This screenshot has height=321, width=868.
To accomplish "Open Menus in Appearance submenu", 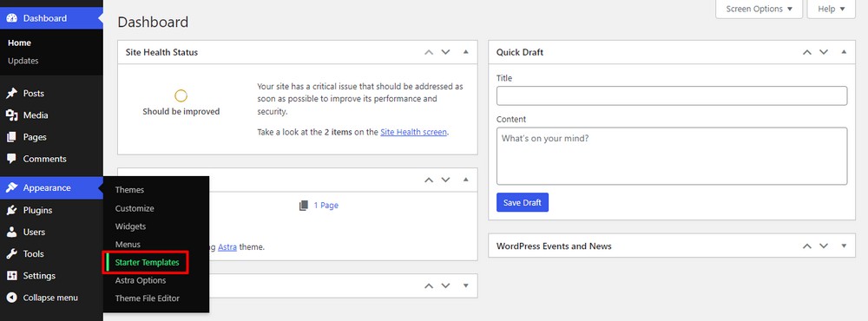I will pos(128,244).
